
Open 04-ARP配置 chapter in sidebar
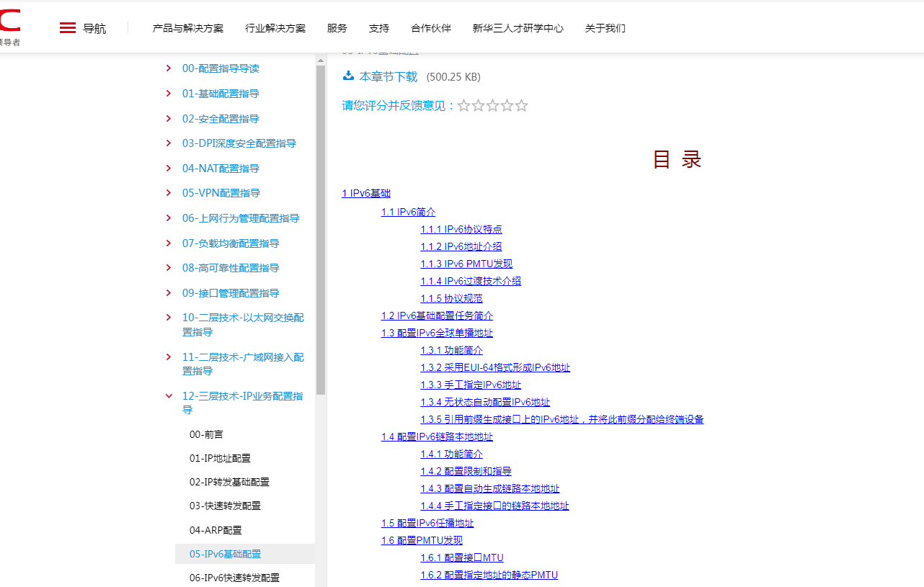[x=216, y=530]
